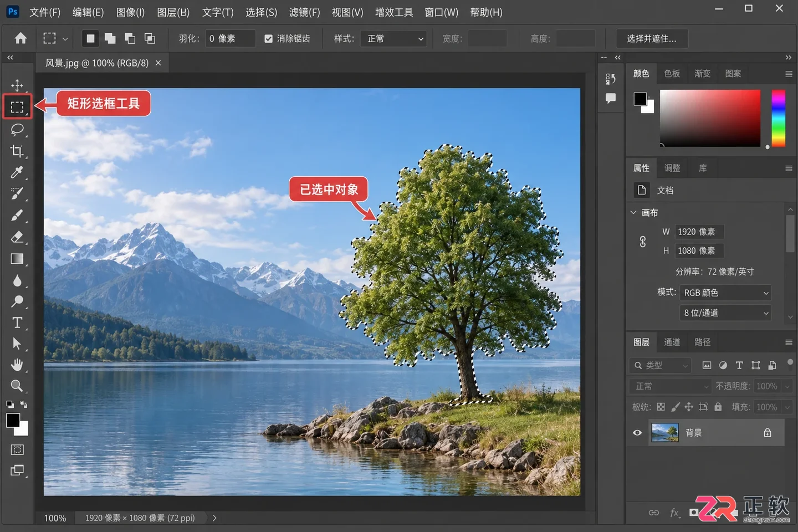Select the Move tool
This screenshot has width=798, height=532.
point(17,85)
